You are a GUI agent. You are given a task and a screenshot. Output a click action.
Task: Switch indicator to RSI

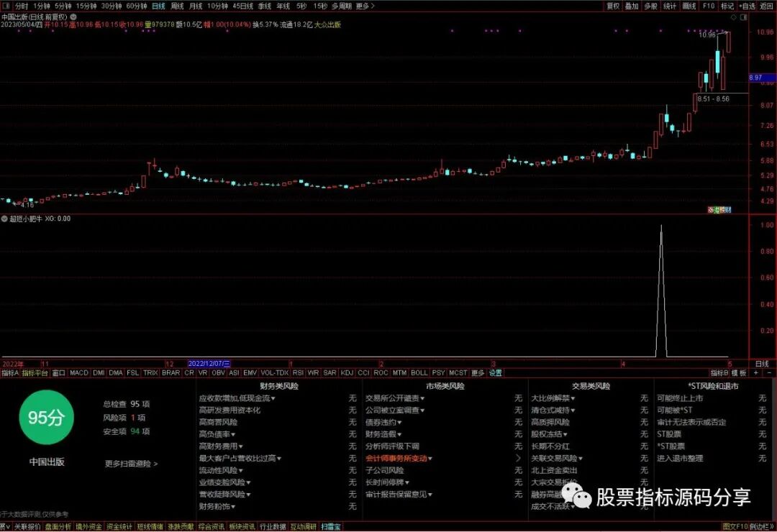coord(298,372)
